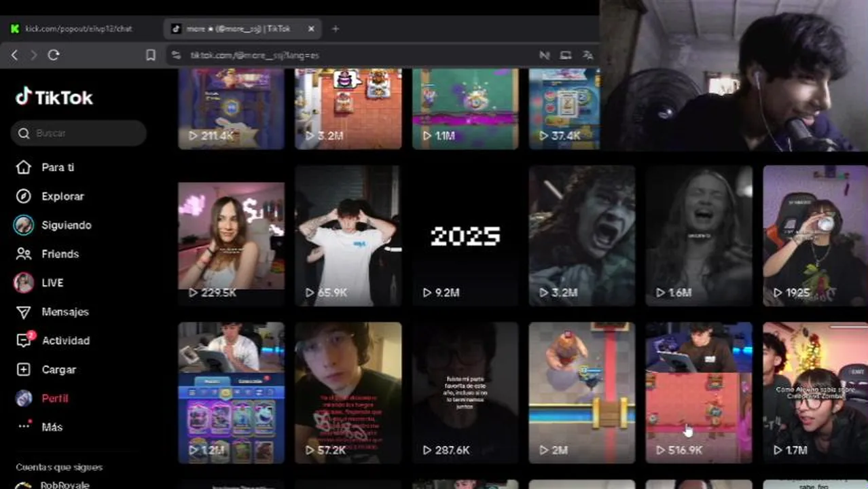Viewport: 868px width, 489px height.
Task: Open the video with 1.6M views
Action: point(699,236)
